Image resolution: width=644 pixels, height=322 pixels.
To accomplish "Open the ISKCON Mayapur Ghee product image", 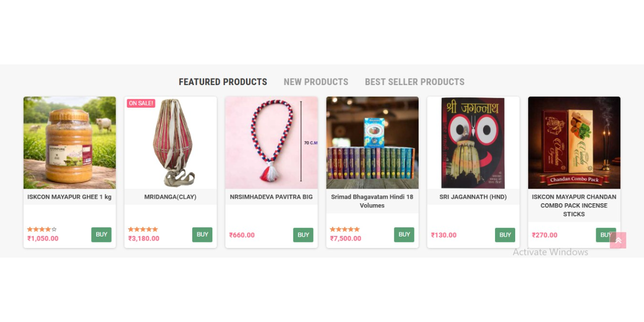I will click(69, 143).
